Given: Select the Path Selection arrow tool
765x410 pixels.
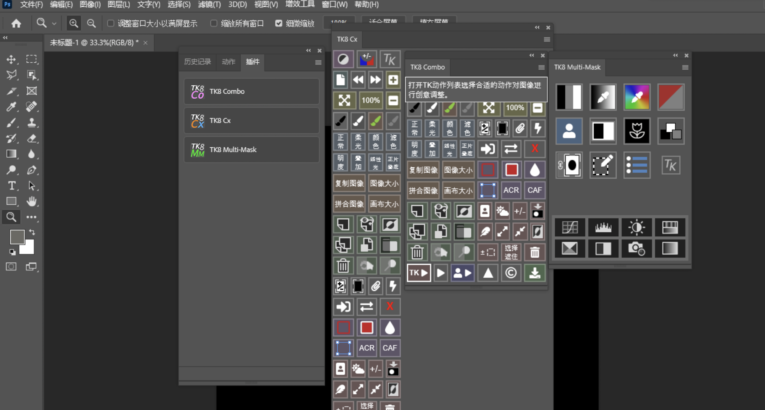Looking at the screenshot, I should 32,185.
